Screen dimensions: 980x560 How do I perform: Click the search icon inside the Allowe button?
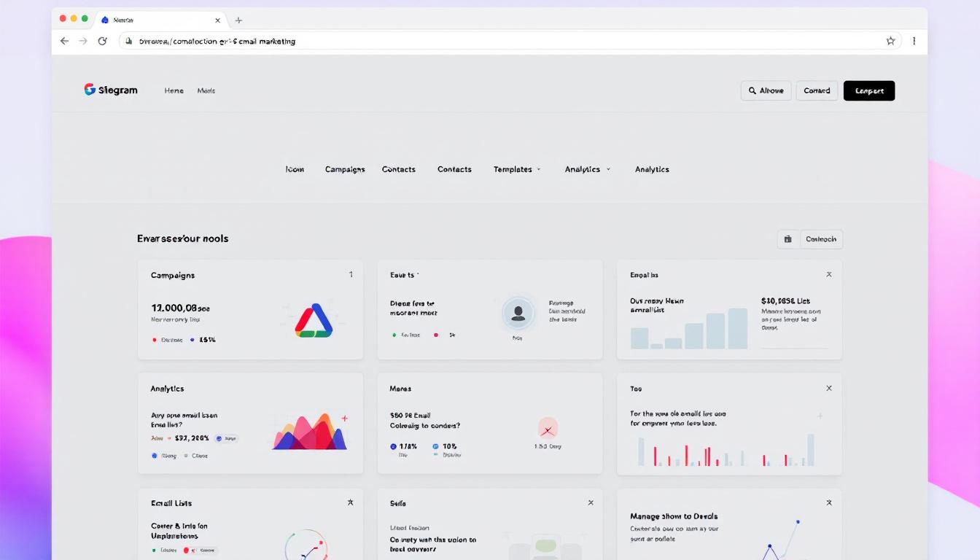point(752,90)
